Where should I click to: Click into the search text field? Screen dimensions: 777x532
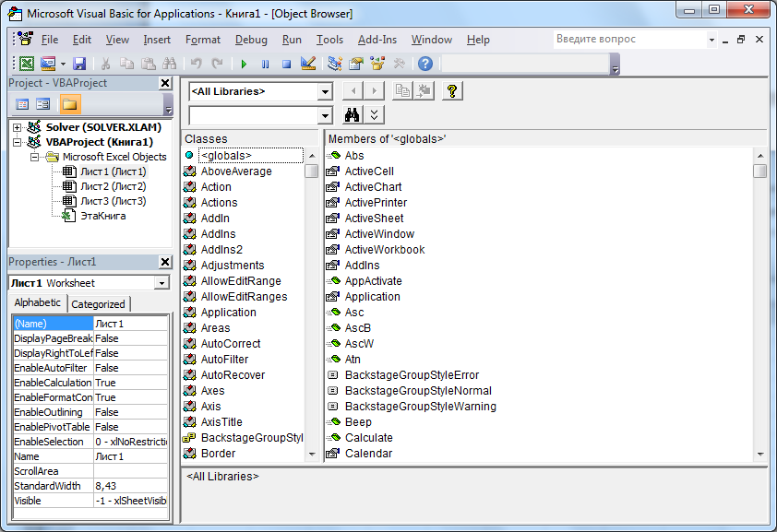tap(254, 116)
